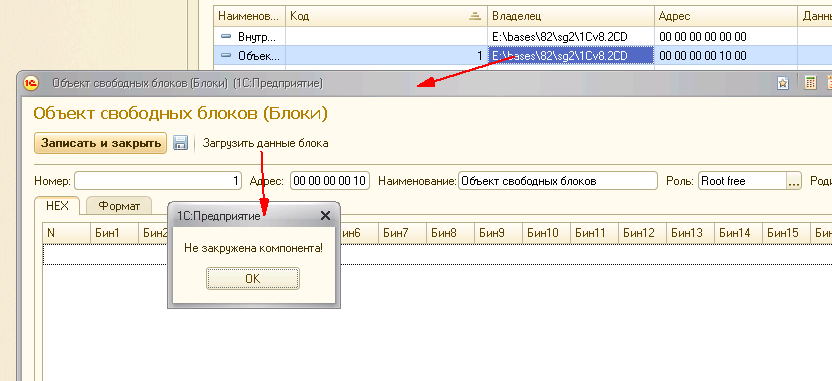Screen dimensions: 832x381
Task: Click highlighted owner cell in Объек... row
Action: click(570, 55)
